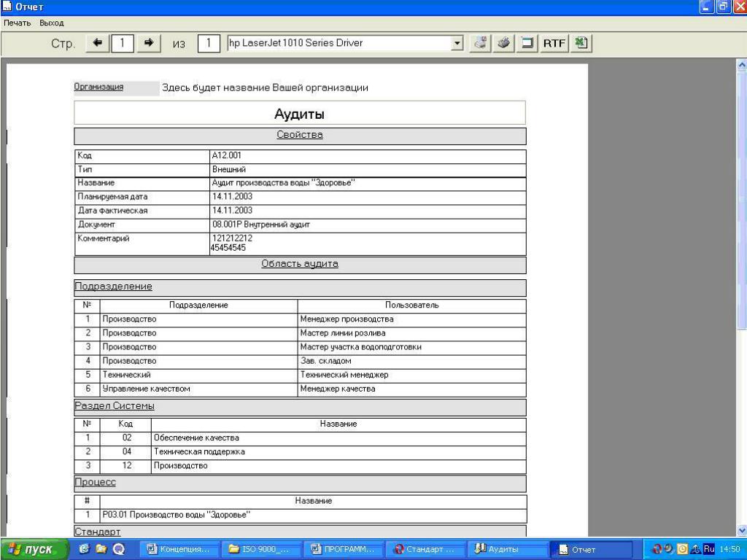Click the Ru language indicator in tray
747x560 pixels.
[709, 549]
